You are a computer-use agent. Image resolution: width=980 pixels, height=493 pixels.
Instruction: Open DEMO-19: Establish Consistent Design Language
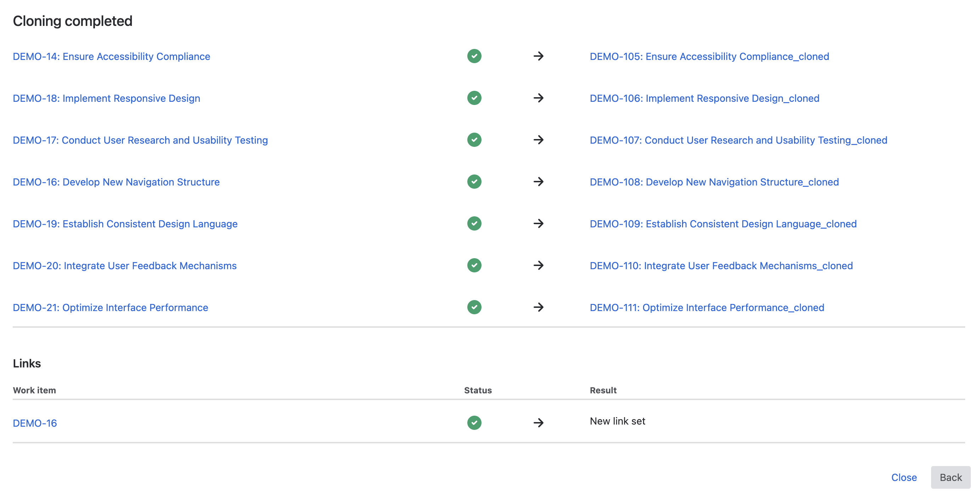125,224
